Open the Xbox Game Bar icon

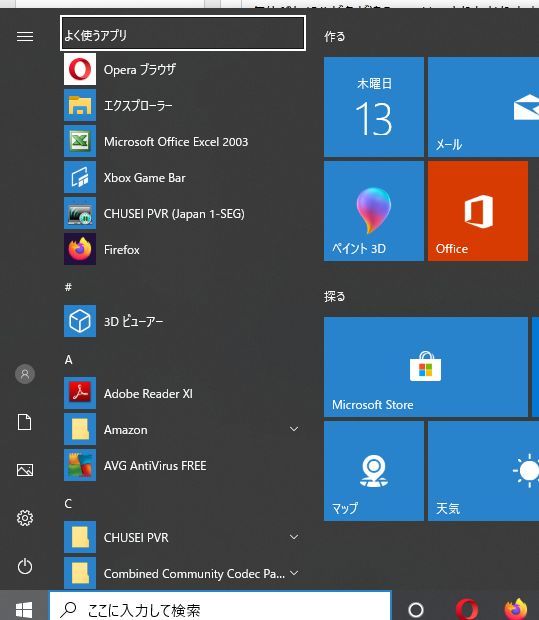[80, 177]
